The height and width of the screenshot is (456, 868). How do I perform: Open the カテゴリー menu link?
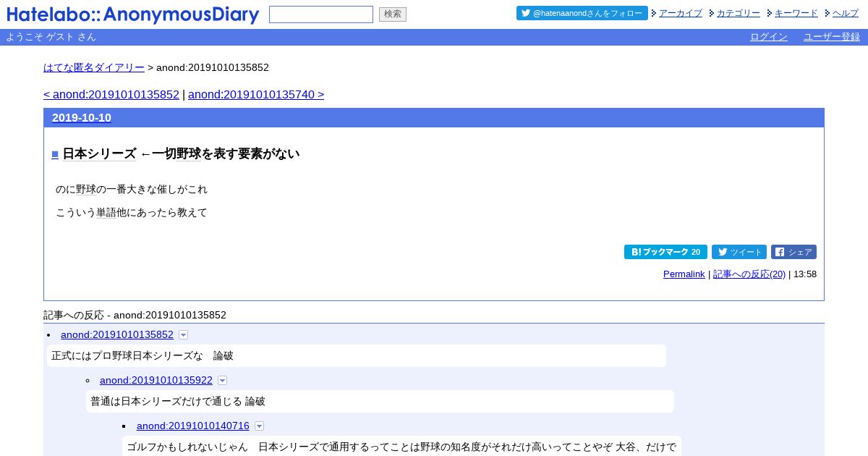(x=739, y=13)
